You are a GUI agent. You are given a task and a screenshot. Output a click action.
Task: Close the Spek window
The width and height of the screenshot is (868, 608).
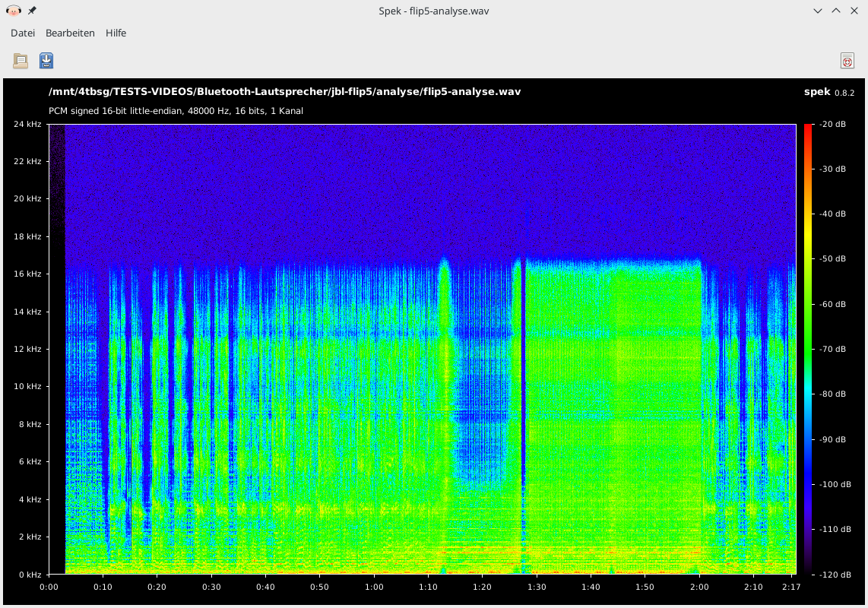pos(854,11)
